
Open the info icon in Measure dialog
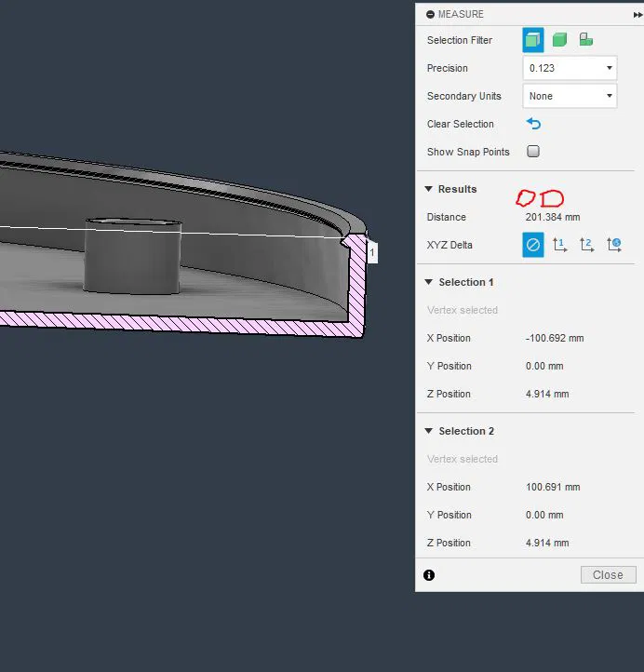429,575
